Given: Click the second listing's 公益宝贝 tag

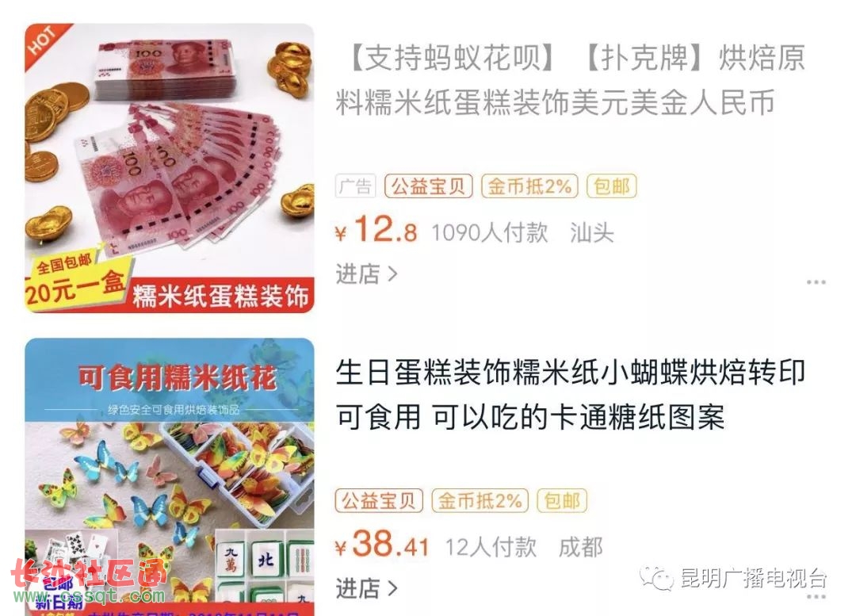Looking at the screenshot, I should click(379, 501).
